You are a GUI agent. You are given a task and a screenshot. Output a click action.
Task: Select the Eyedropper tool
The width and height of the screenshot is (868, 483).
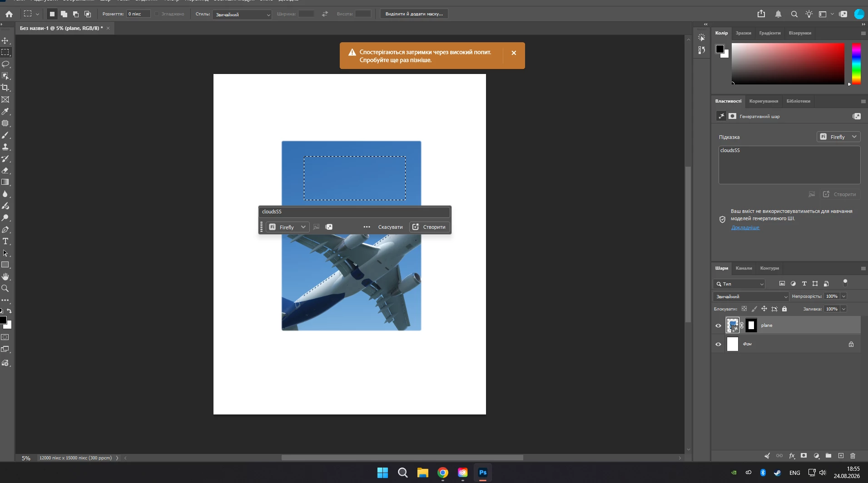(5, 111)
